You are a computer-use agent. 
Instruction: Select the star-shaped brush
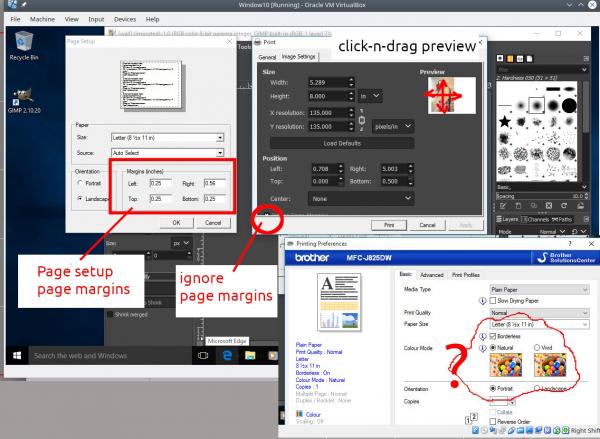point(505,122)
